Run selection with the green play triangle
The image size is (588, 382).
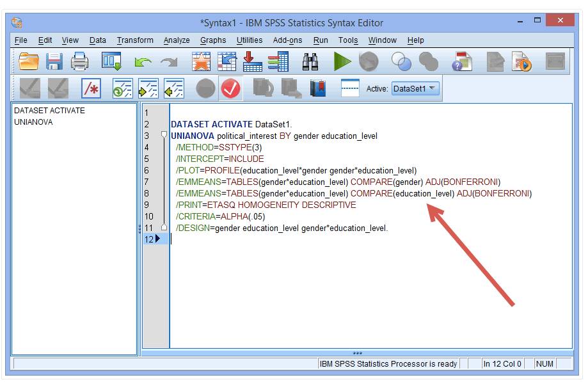tap(342, 61)
